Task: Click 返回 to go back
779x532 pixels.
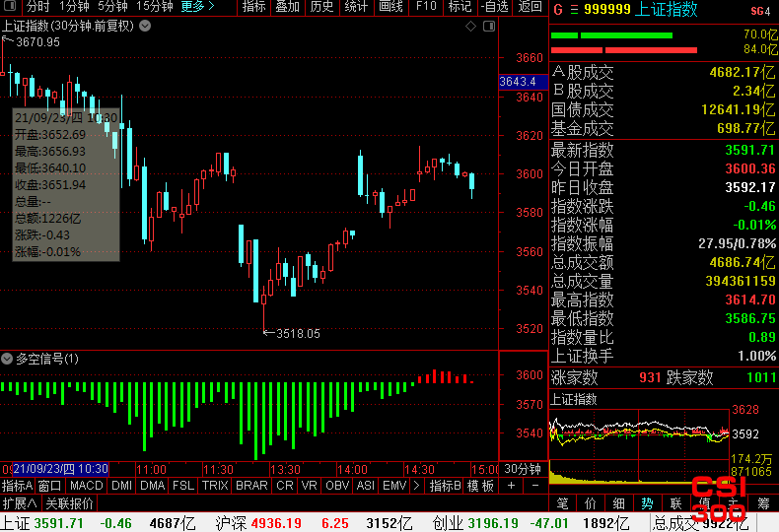Action: point(530,7)
